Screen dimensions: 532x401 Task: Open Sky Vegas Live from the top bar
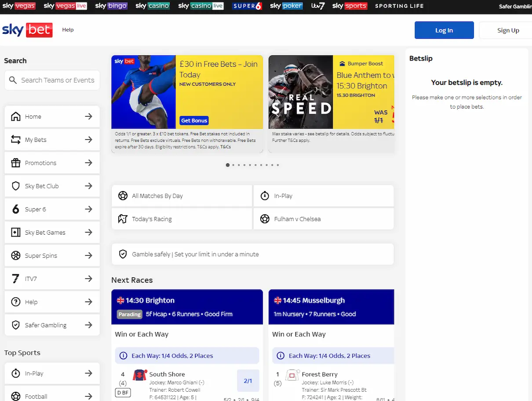tap(66, 6)
